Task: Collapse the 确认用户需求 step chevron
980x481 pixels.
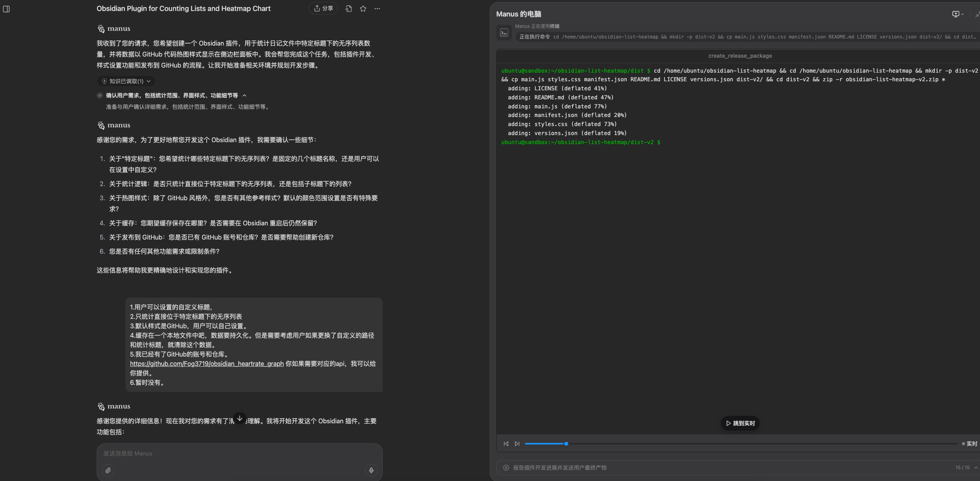Action: [x=244, y=95]
